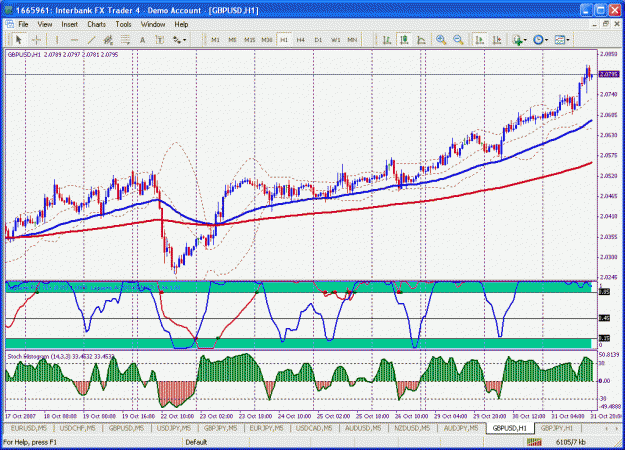The height and width of the screenshot is (450, 625).
Task: Restore the inner chart window
Action: (606, 24)
